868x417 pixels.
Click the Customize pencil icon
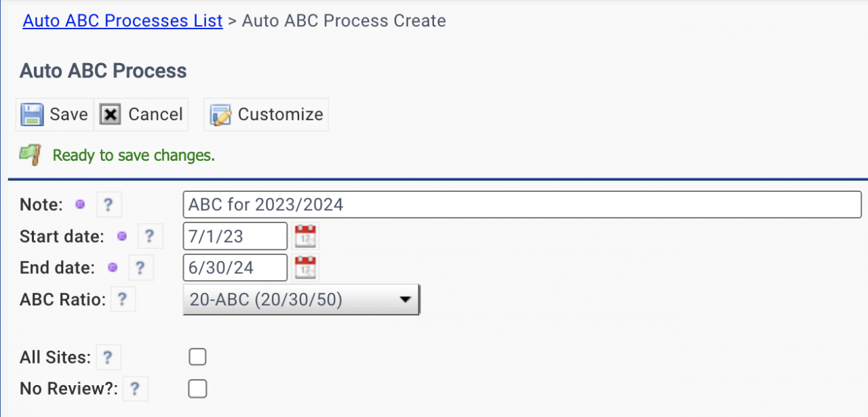pyautogui.click(x=220, y=115)
